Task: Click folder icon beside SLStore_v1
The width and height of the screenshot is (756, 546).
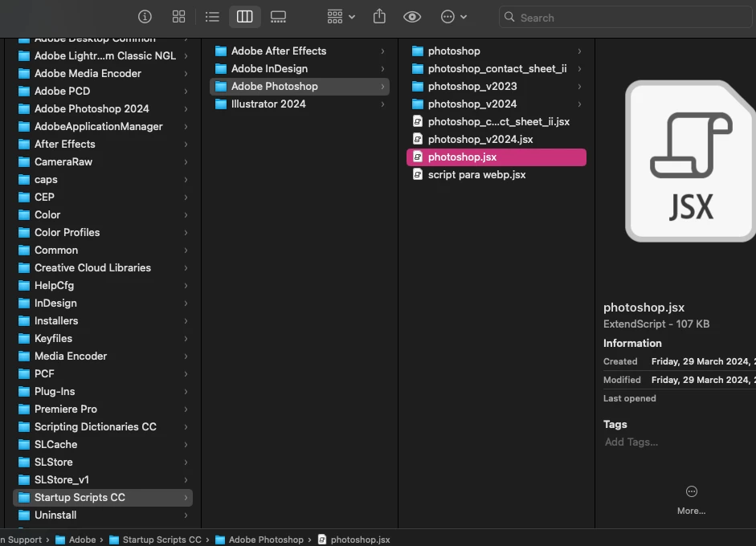Action: [23, 480]
